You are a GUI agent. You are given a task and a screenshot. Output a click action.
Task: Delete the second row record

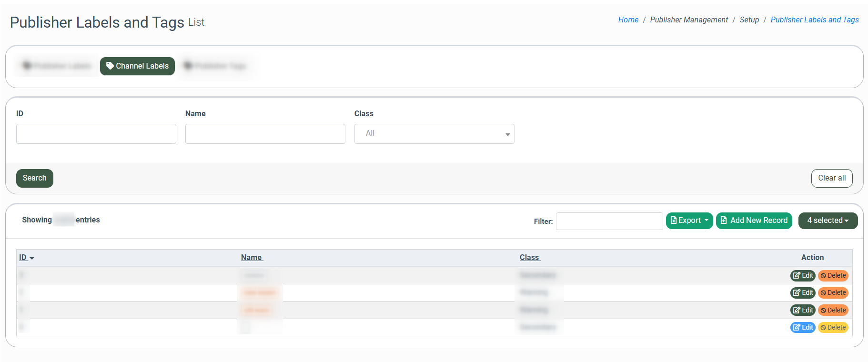[833, 293]
